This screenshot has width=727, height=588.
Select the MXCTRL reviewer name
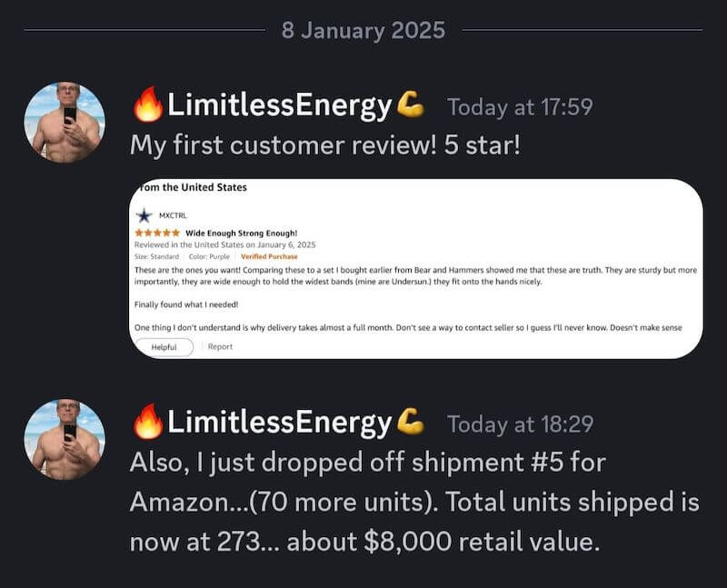coord(173,213)
